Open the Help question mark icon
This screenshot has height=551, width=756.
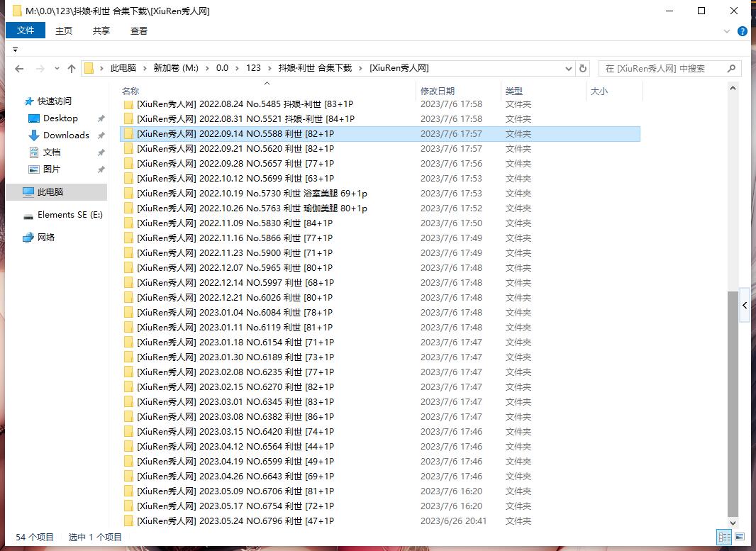(743, 31)
